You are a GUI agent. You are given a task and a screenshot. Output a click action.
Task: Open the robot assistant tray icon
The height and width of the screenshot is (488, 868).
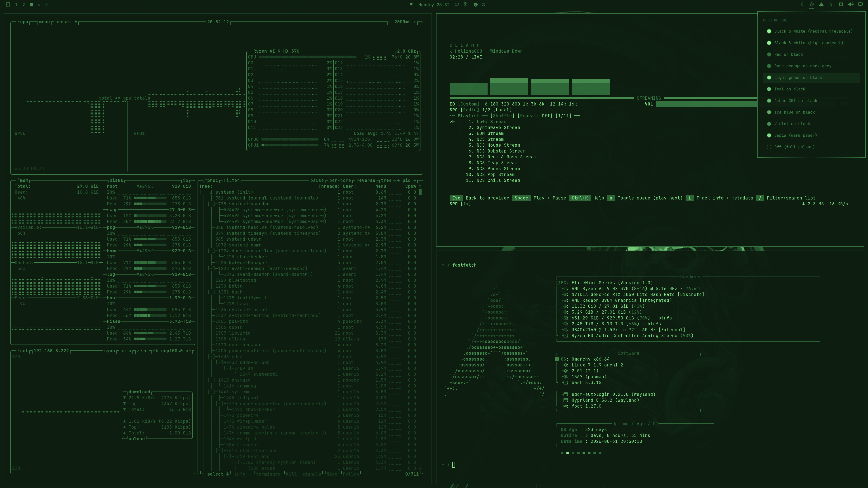(x=821, y=5)
